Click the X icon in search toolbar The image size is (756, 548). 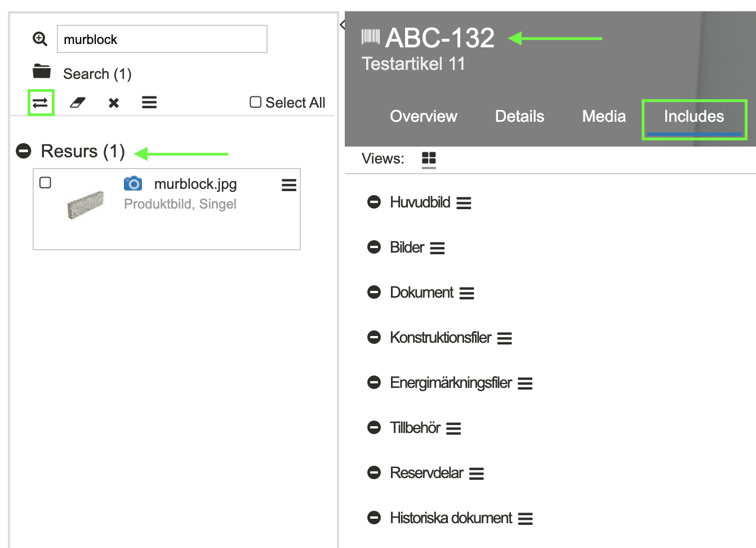pyautogui.click(x=114, y=103)
